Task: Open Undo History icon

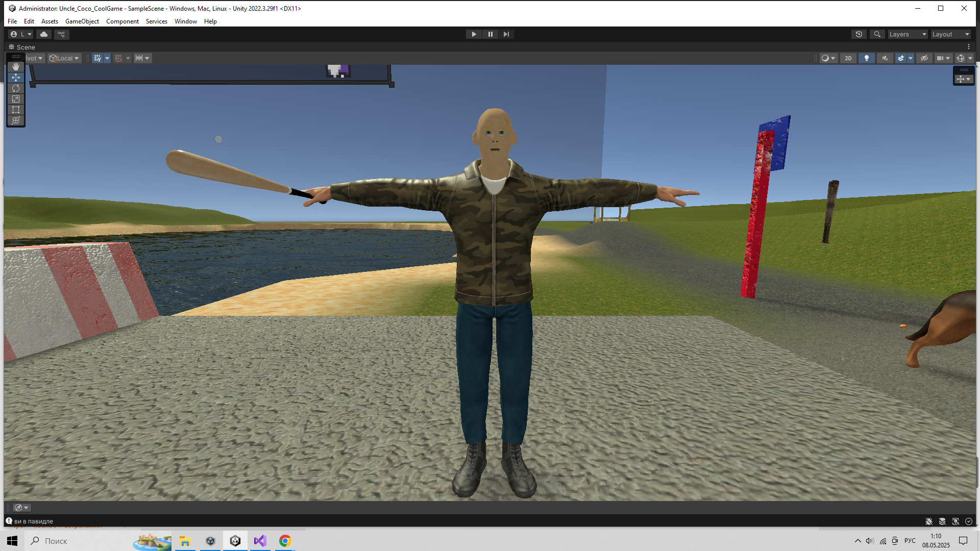Action: click(x=859, y=34)
